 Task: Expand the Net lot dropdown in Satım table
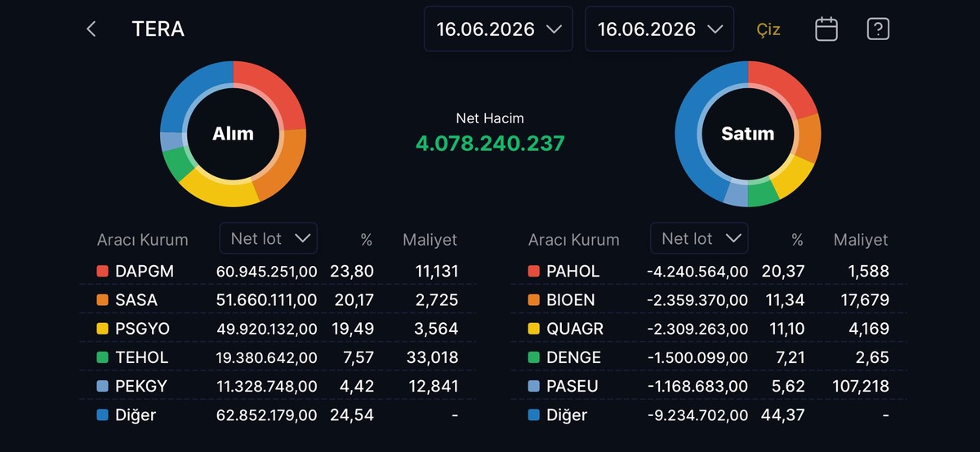pos(699,238)
